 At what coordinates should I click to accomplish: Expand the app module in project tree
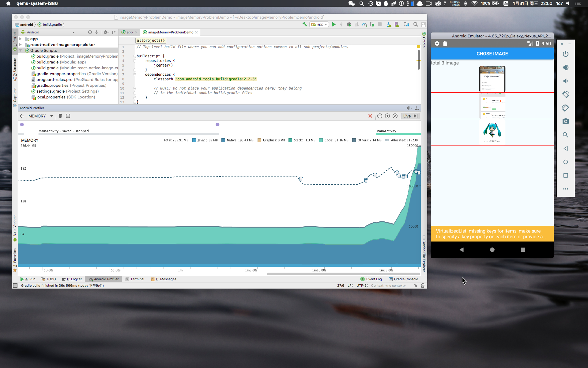point(21,39)
